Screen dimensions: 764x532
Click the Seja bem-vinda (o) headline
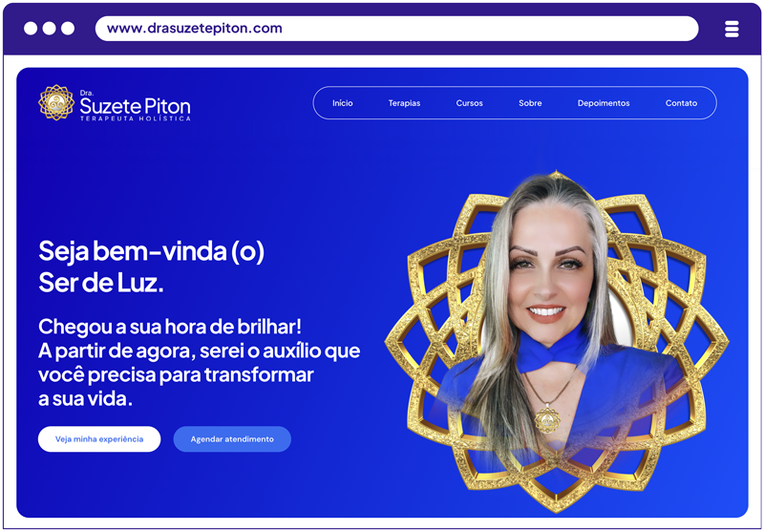point(152,252)
